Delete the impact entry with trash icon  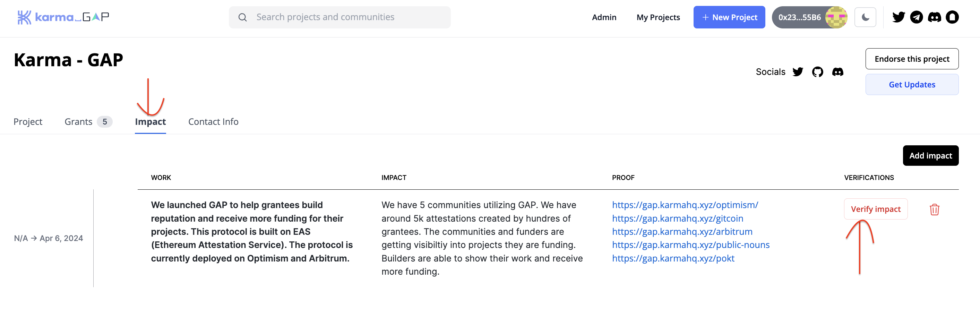point(934,209)
